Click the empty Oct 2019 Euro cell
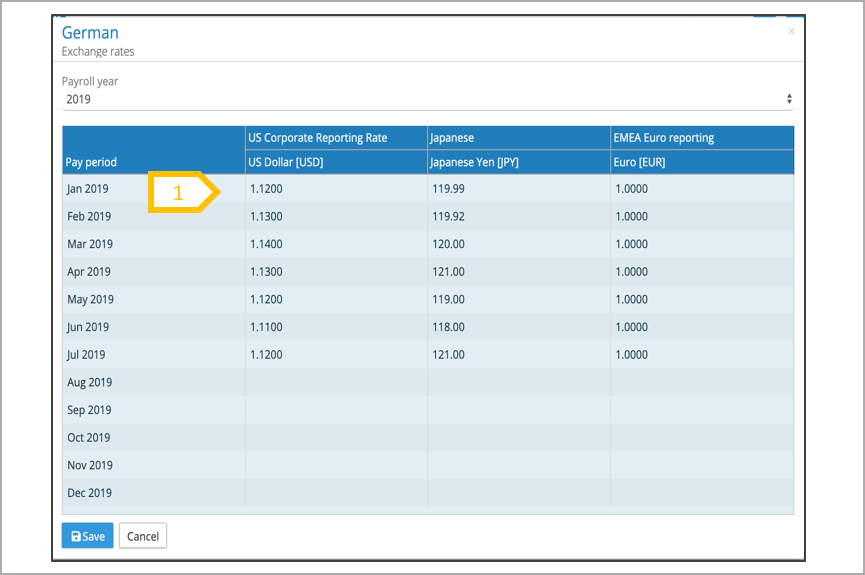This screenshot has height=575, width=865. pyautogui.click(x=701, y=437)
